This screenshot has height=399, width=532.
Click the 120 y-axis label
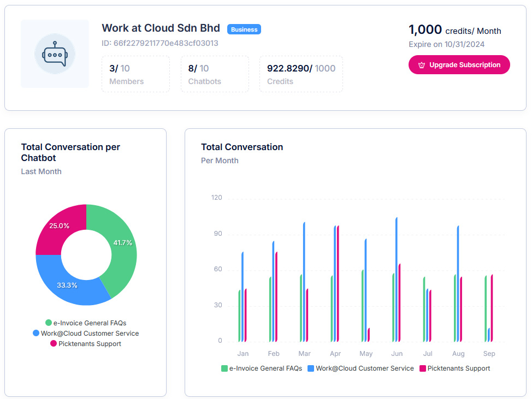(216, 198)
